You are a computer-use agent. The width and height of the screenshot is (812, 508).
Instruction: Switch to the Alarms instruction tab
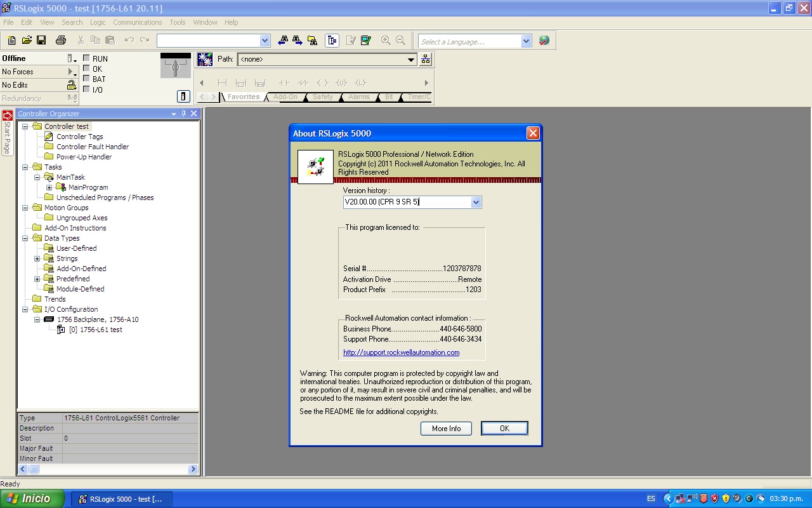click(359, 97)
